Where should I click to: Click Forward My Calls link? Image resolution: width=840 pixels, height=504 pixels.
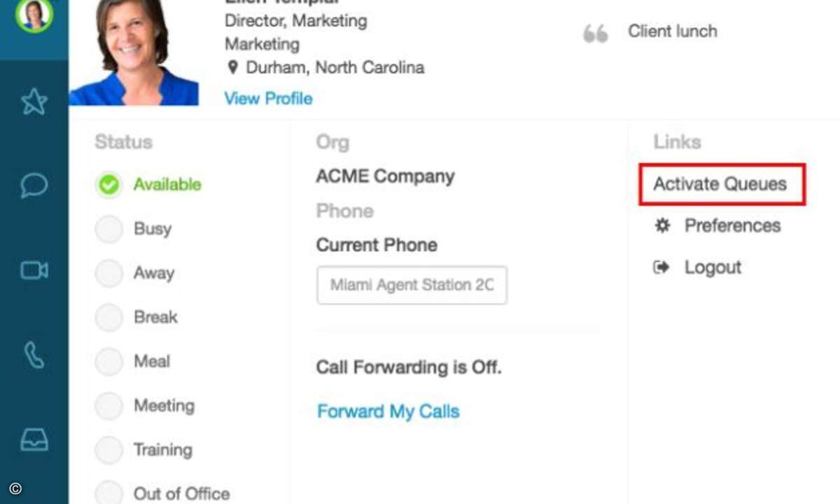click(x=388, y=411)
